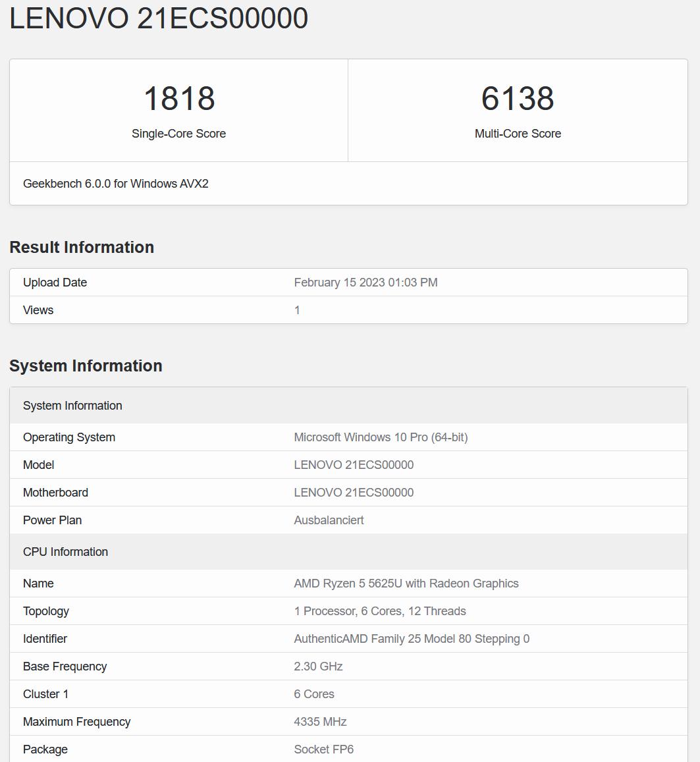Click the Package row label
Viewport: 700px width, 762px height.
[x=45, y=750]
